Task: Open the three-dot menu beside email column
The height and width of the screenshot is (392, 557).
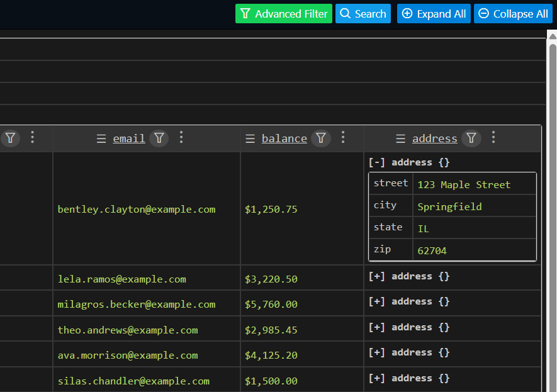Action: tap(181, 138)
